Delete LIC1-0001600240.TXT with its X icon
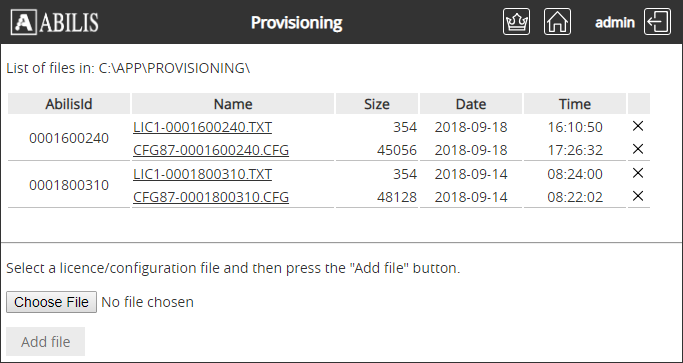 click(638, 126)
